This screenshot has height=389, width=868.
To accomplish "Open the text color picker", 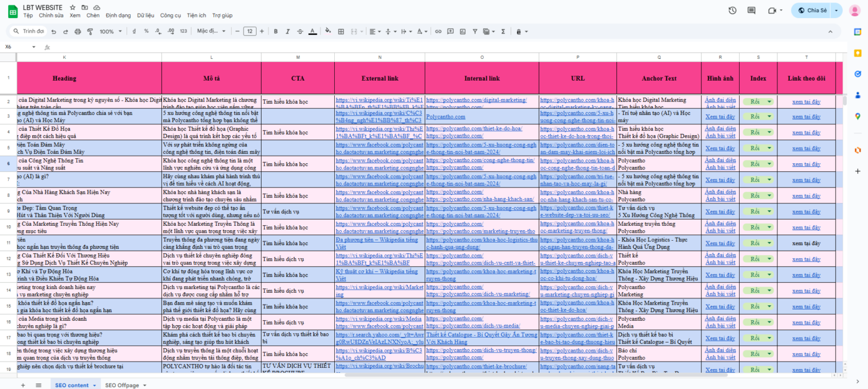I will pos(312,31).
